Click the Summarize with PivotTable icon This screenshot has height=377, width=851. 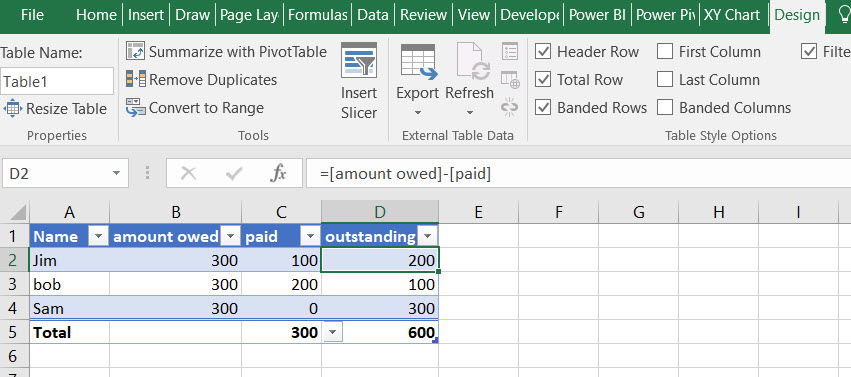tap(136, 51)
